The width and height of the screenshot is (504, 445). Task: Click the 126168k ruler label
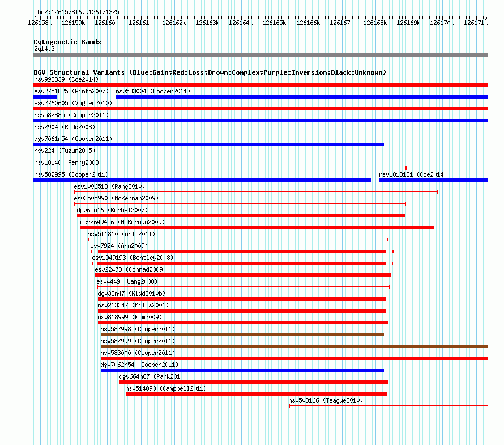375,23
